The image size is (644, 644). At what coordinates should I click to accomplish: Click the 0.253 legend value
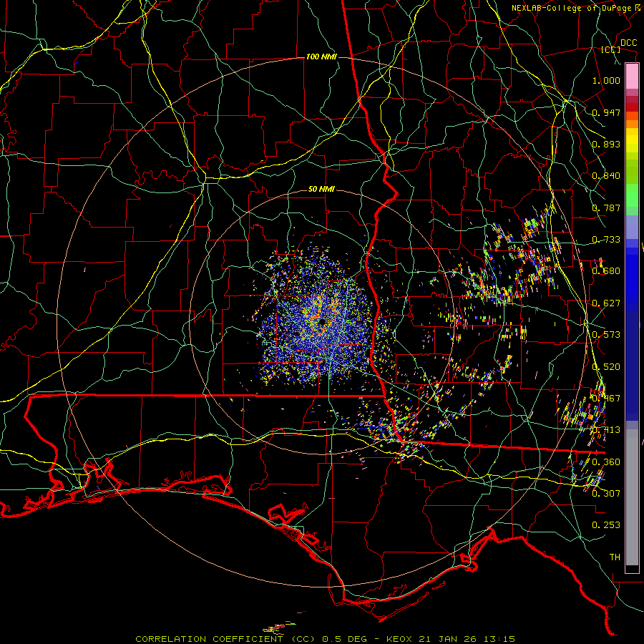pos(606,525)
